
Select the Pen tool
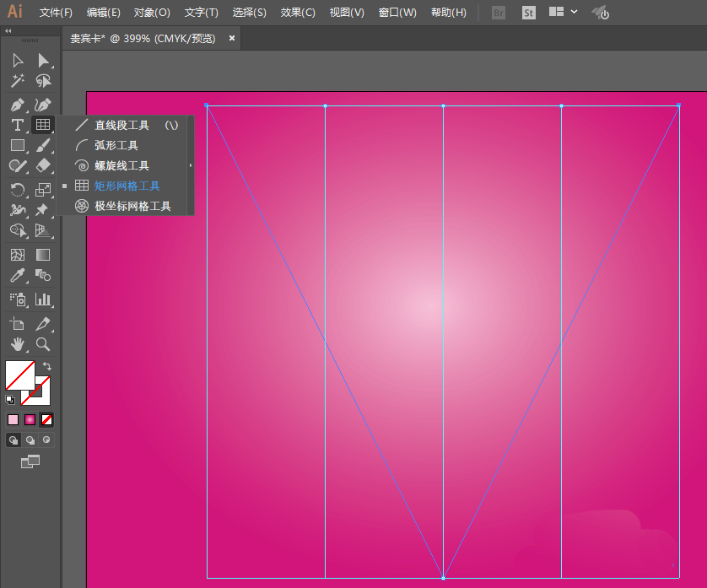click(18, 105)
